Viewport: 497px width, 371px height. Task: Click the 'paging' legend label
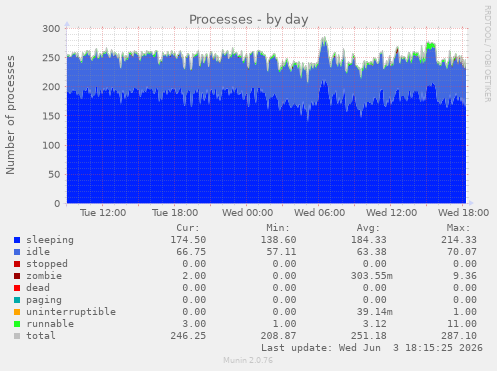coord(44,300)
